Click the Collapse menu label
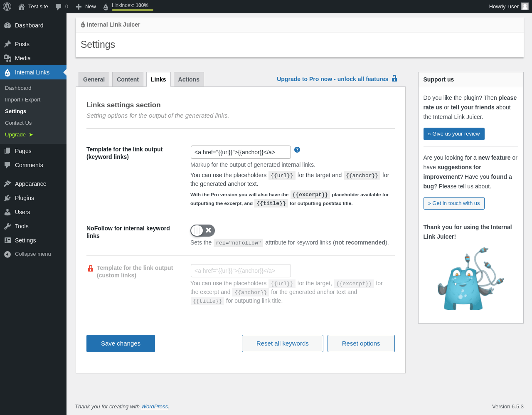 coord(33,254)
